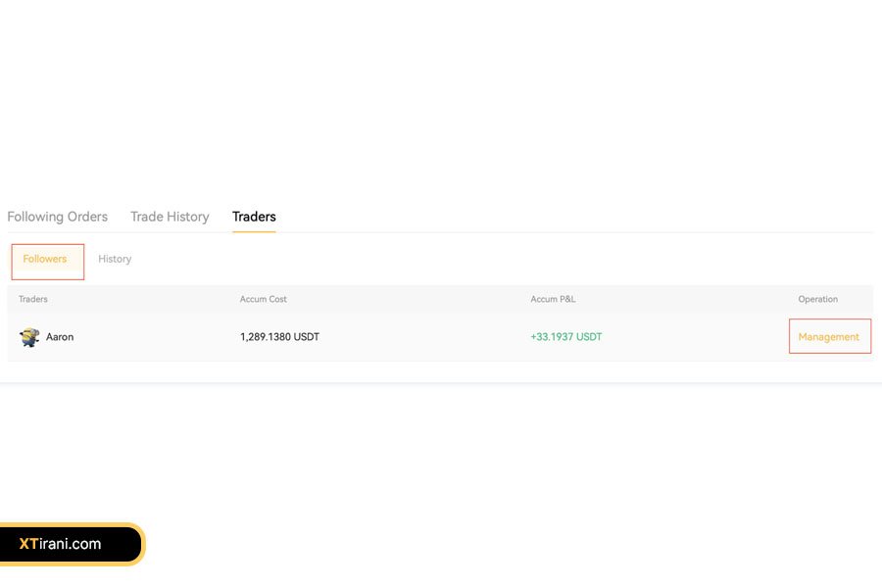Show the Followers sub-tab
The width and height of the screenshot is (882, 588).
click(45, 259)
